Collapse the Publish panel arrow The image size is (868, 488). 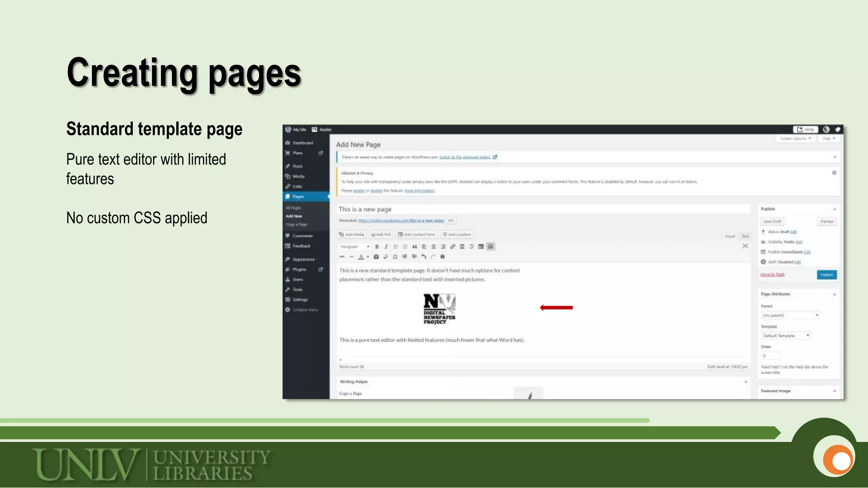click(x=835, y=209)
